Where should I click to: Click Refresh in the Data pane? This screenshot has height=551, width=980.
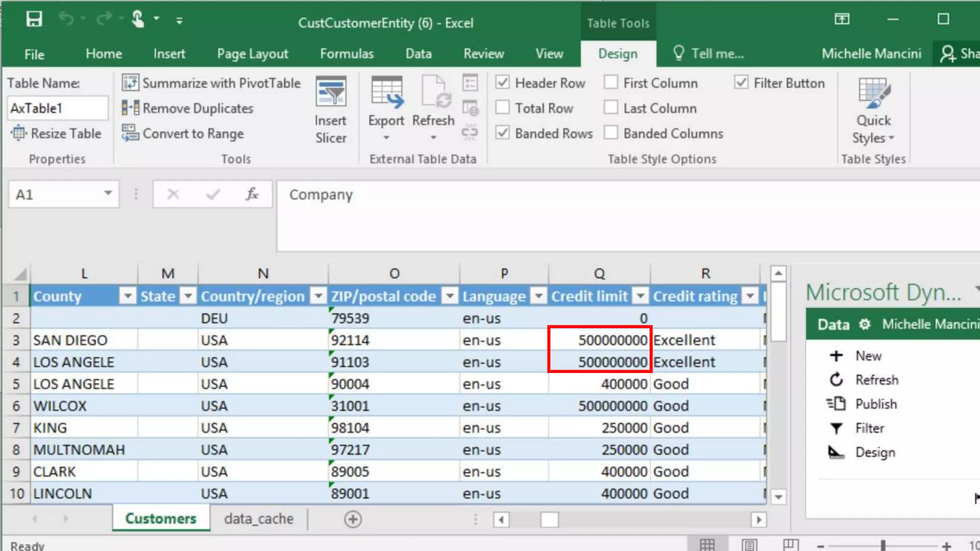pos(876,380)
